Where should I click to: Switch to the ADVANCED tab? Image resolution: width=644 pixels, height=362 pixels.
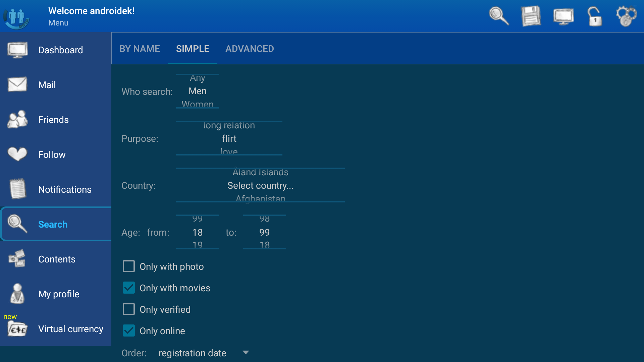point(250,49)
